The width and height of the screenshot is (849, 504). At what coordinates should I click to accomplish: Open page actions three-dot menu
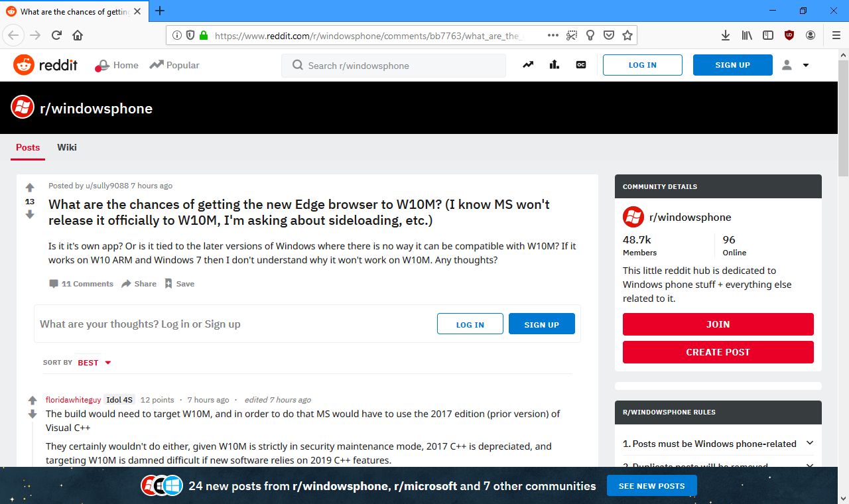[553, 35]
